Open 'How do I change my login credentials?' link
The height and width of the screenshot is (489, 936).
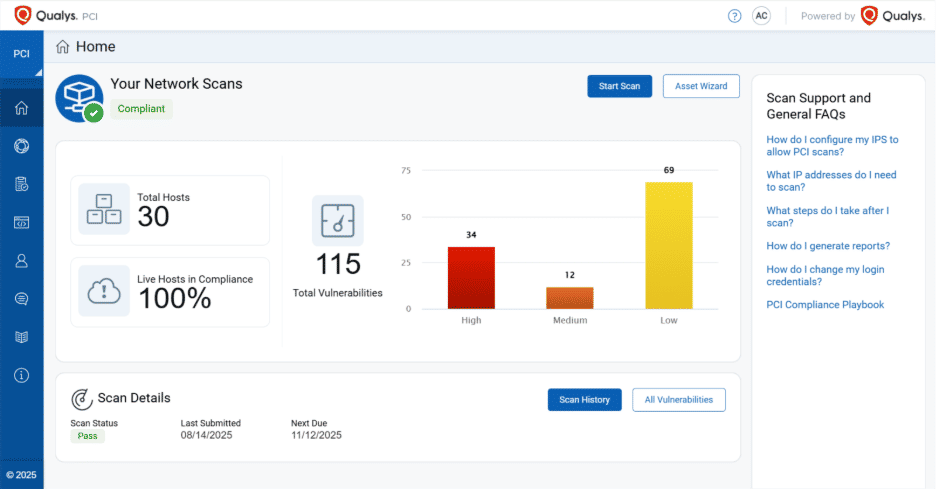[x=825, y=275]
